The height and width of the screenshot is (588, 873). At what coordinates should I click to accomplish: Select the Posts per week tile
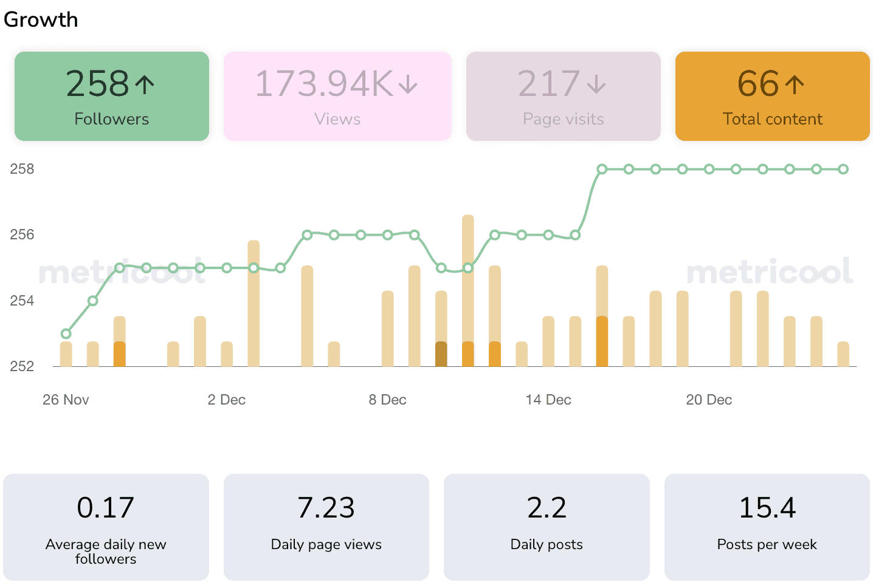(767, 527)
